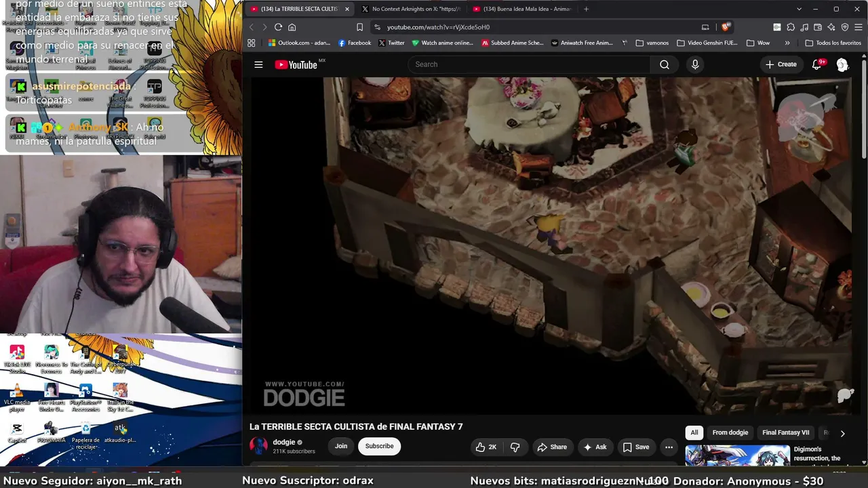Image resolution: width=868 pixels, height=488 pixels.
Task: Launch Cyberpunk 2077 desktop shortcut
Action: (x=120, y=359)
